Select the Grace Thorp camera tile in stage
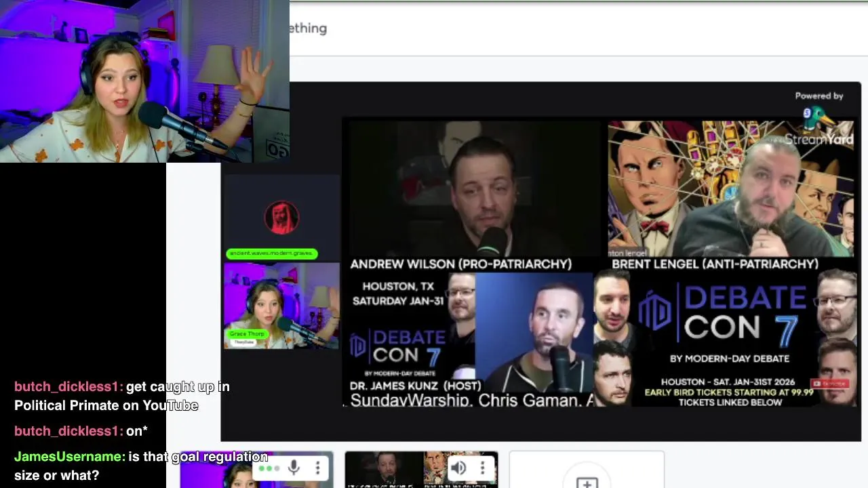Viewport: 868px width, 488px height. (281, 306)
